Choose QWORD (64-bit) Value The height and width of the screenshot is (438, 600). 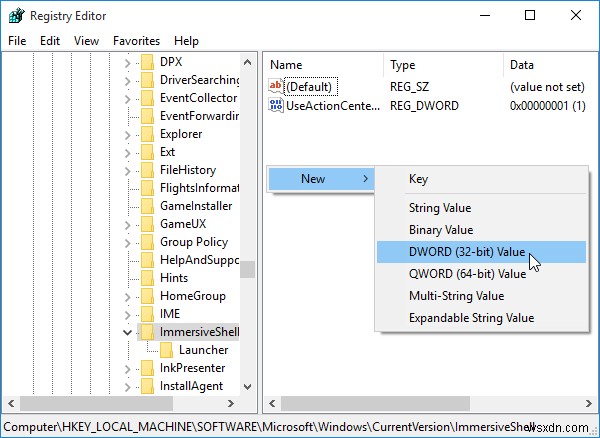pyautogui.click(x=481, y=274)
